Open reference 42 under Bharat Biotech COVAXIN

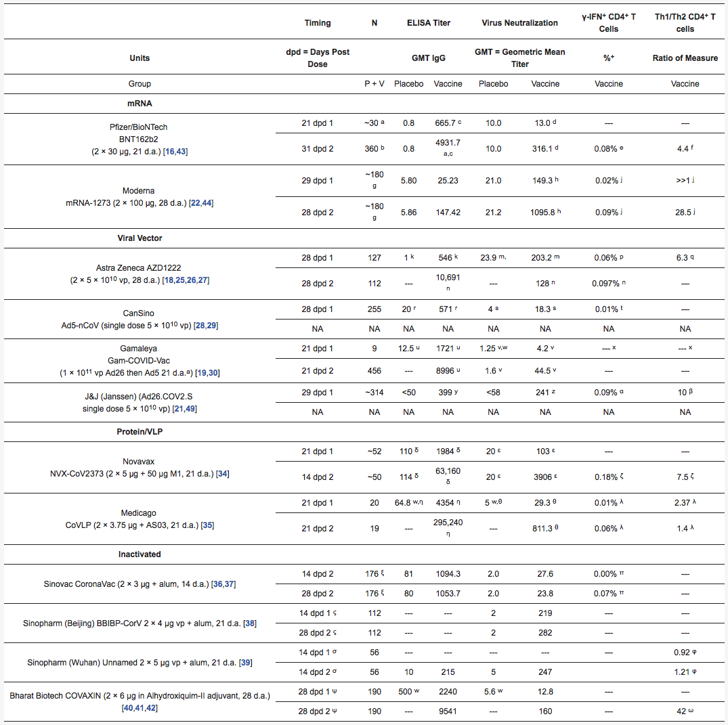151,708
